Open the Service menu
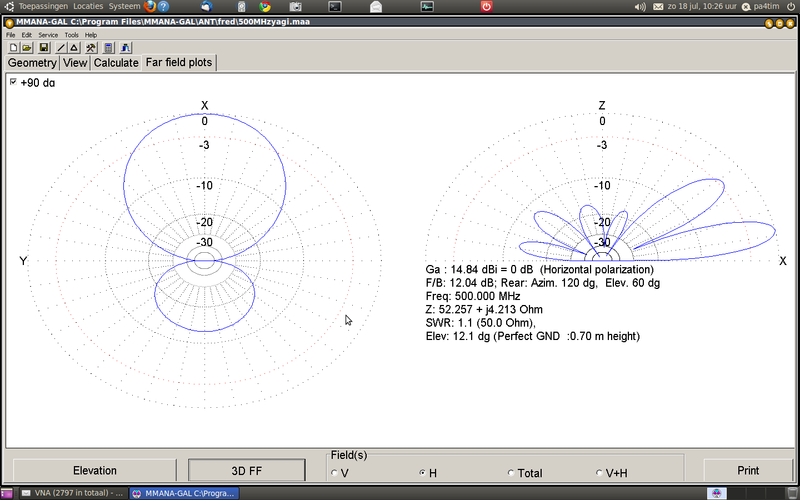 48,34
